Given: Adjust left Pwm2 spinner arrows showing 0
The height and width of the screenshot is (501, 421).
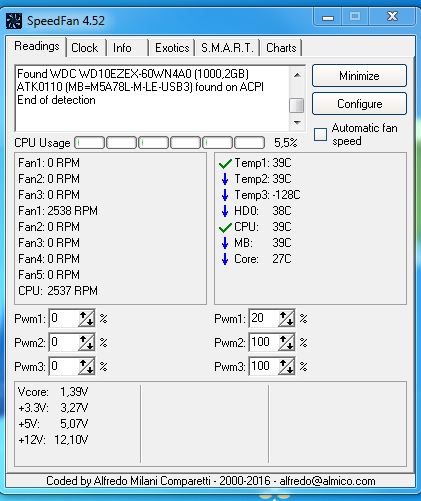Looking at the screenshot, I should pyautogui.click(x=86, y=343).
